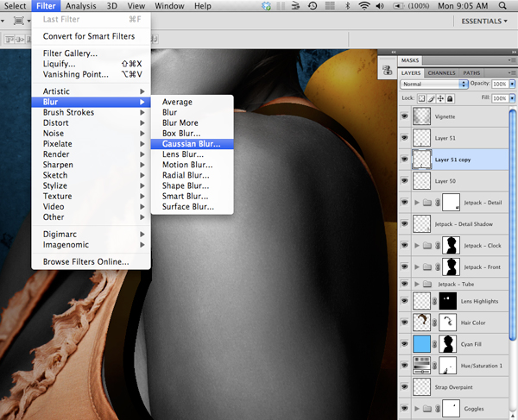Image resolution: width=518 pixels, height=420 pixels.
Task: Open the Essentials workspace switcher
Action: [484, 21]
